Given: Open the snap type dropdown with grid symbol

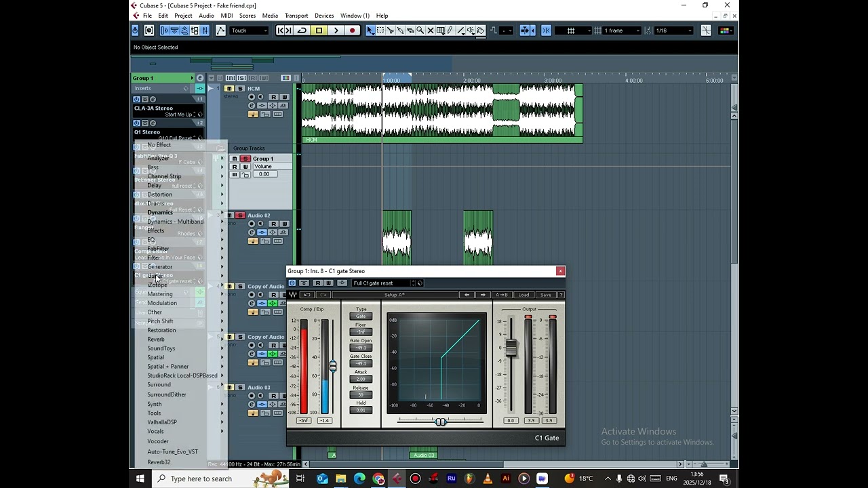Looking at the screenshot, I should 574,30.
